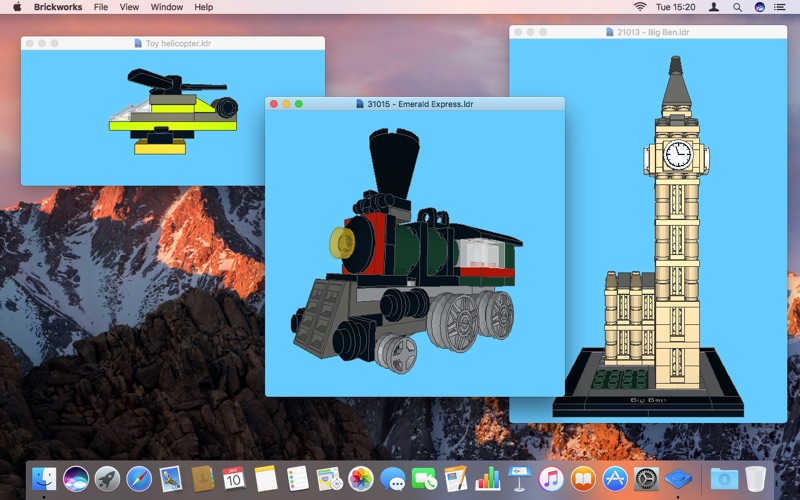Viewport: 800px width, 500px height.
Task: Open Notes icon in Dock
Action: (x=266, y=479)
